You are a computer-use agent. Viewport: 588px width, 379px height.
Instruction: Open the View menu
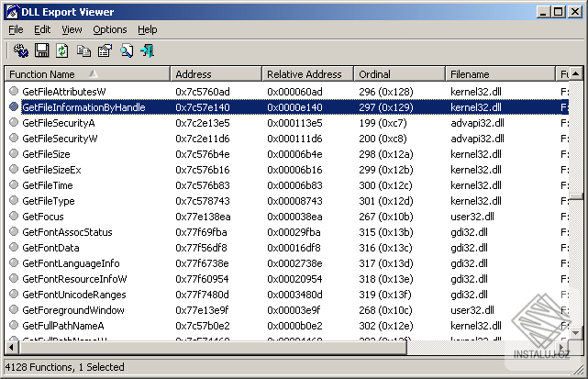click(x=72, y=29)
